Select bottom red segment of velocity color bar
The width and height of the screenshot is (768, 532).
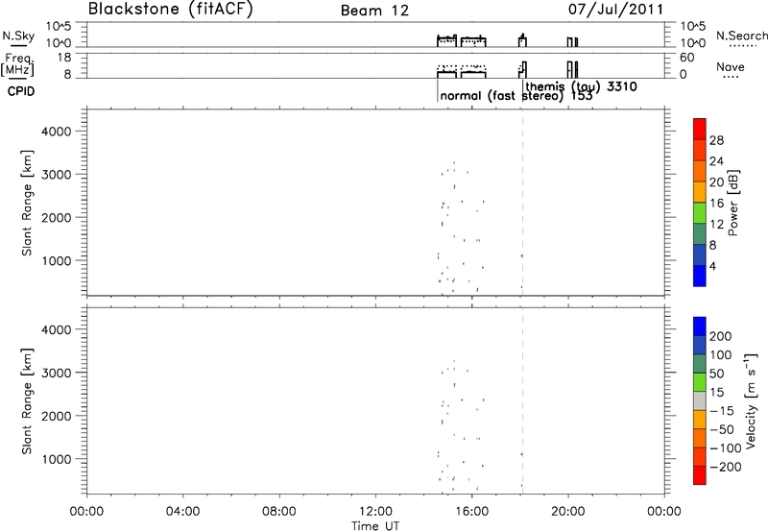coord(700,475)
